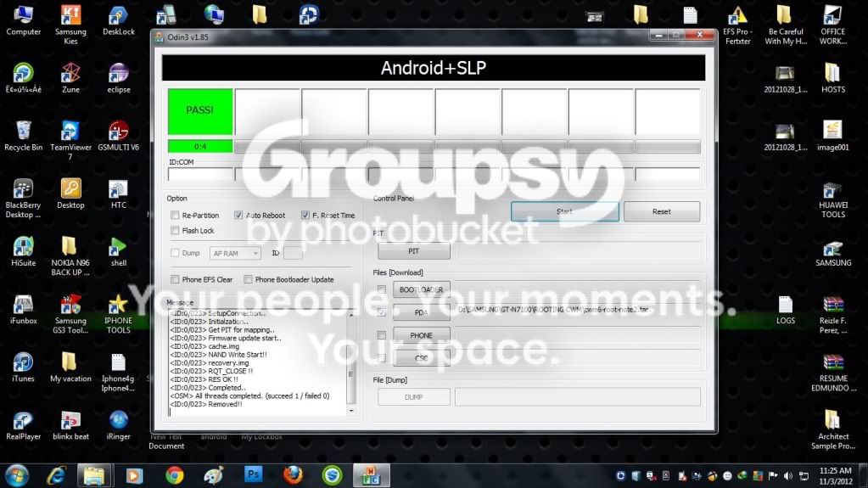Open the LOGS file on desktop

click(786, 309)
